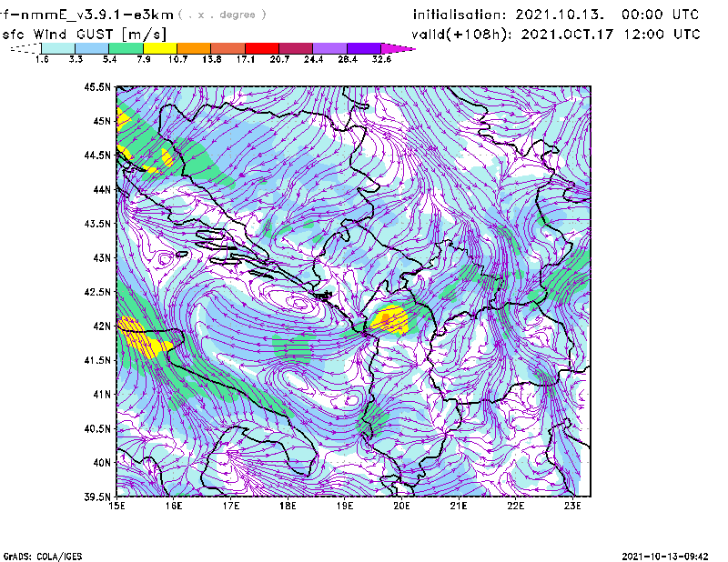Viewport: 728px width, 562px height.
Task: Click the 'valid(+108h):' label
Action: 463,35
